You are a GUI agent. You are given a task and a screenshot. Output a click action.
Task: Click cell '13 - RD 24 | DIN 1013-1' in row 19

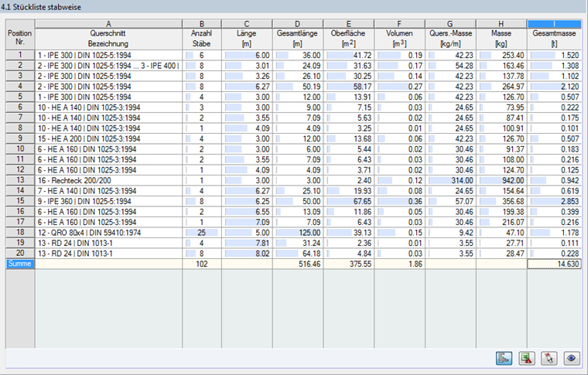coord(108,243)
